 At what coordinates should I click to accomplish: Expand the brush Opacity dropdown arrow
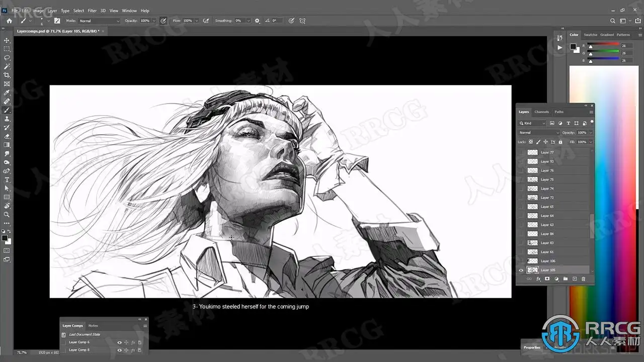click(x=154, y=21)
